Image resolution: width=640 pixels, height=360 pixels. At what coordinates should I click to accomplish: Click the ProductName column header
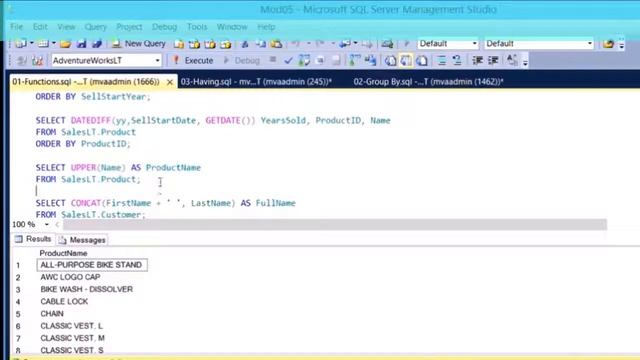(x=63, y=253)
